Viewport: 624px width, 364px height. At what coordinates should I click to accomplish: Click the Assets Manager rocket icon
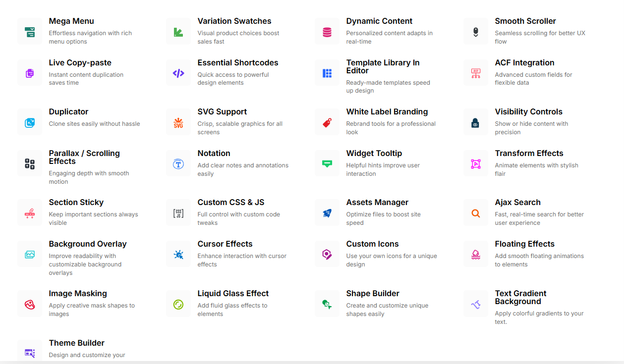click(327, 213)
